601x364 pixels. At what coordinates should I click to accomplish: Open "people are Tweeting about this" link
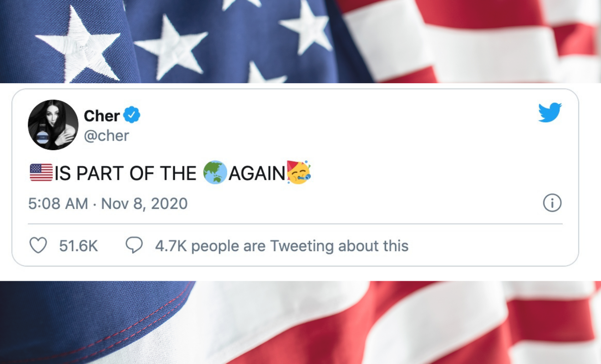[281, 246]
